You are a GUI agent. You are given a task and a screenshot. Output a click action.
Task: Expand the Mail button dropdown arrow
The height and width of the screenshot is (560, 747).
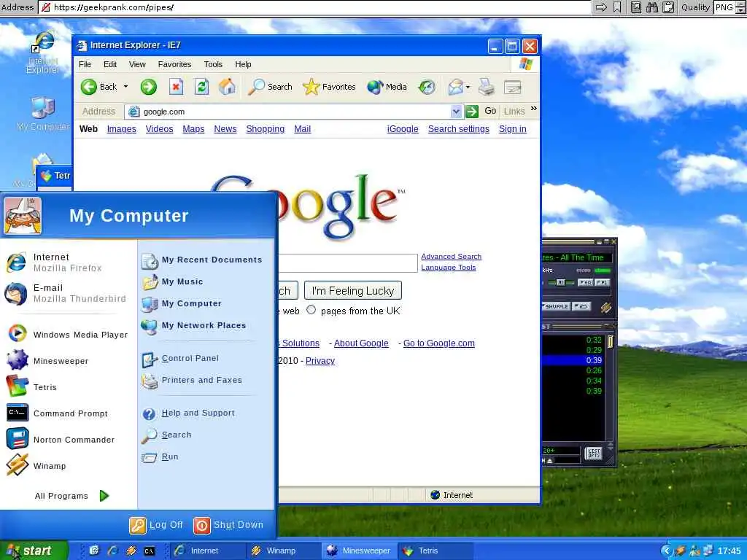pyautogui.click(x=468, y=87)
